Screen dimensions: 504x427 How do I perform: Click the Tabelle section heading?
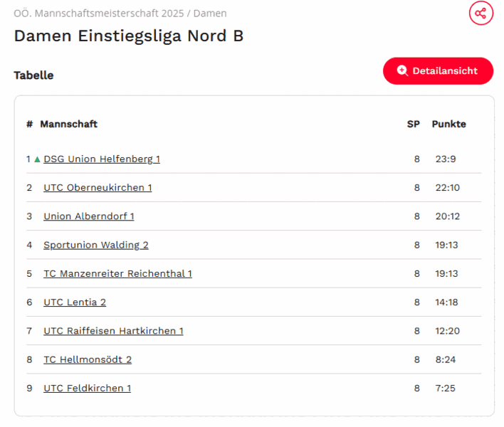(33, 75)
